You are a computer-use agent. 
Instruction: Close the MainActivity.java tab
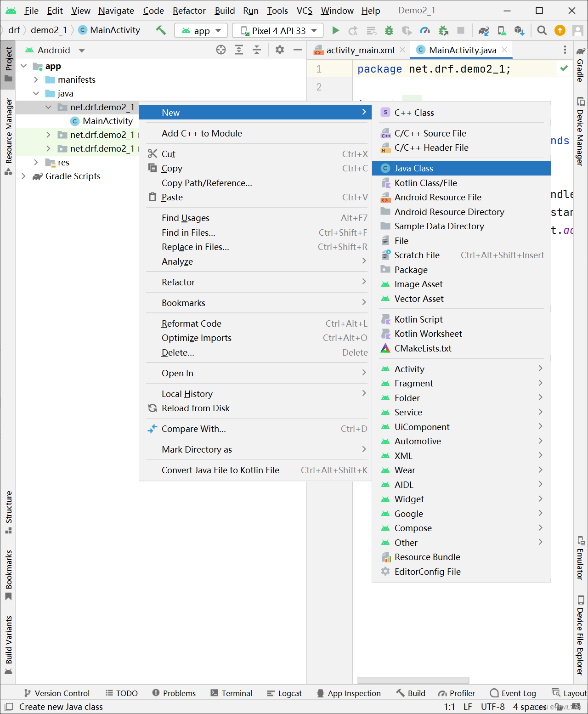point(504,50)
